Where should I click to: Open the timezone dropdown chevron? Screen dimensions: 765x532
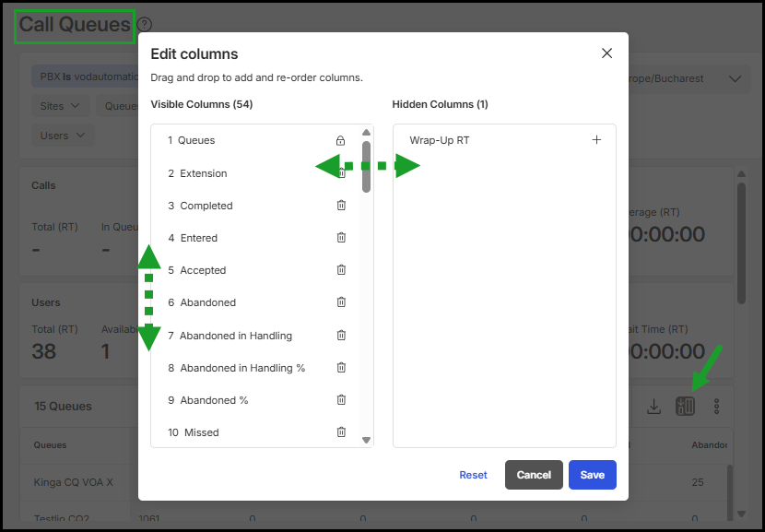tap(735, 79)
